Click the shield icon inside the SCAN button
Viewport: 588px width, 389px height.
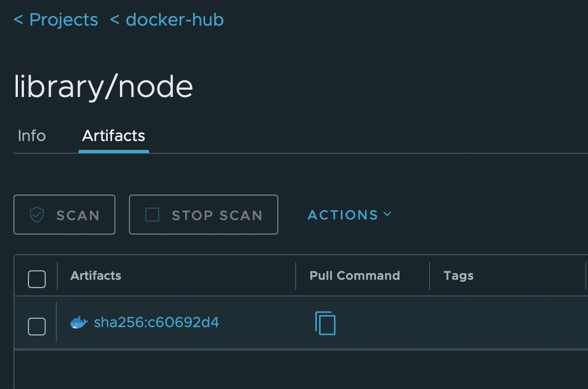click(x=36, y=214)
